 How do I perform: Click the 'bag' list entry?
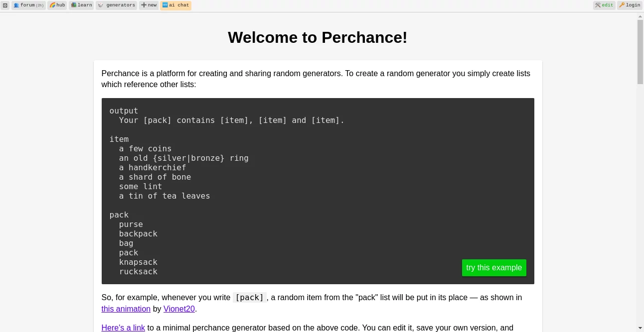click(126, 243)
